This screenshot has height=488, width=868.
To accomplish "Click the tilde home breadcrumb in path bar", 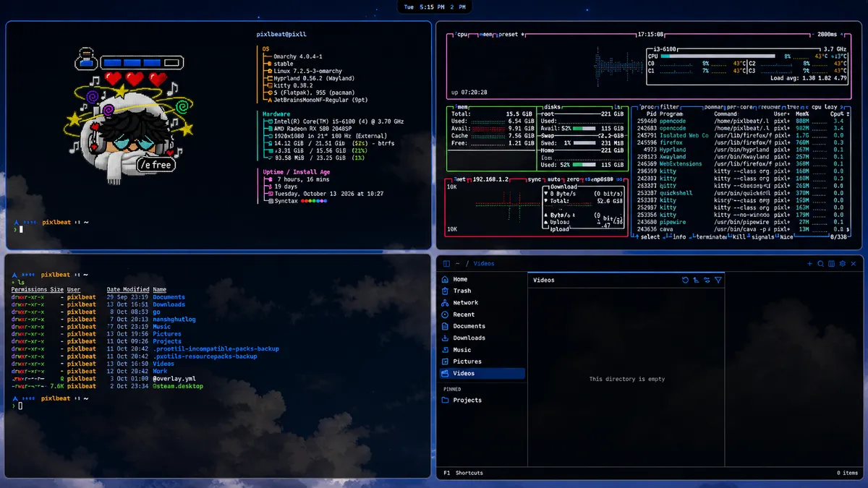I will pyautogui.click(x=458, y=264).
